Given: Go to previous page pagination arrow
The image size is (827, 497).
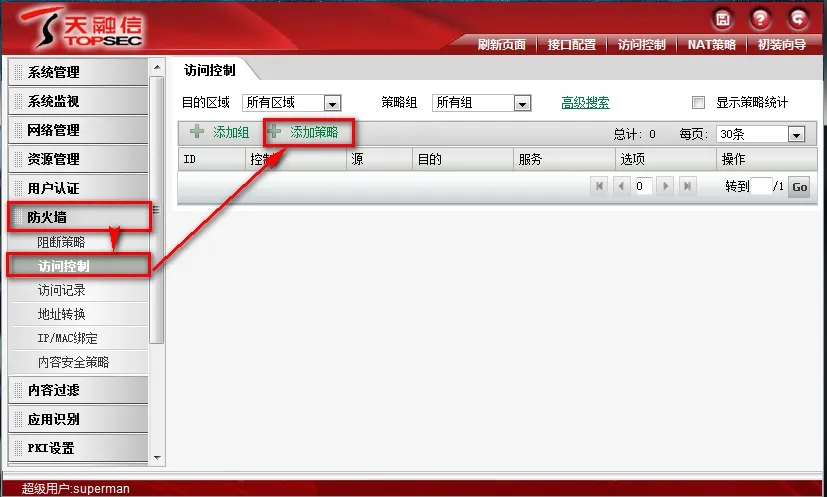Looking at the screenshot, I should tap(621, 186).
